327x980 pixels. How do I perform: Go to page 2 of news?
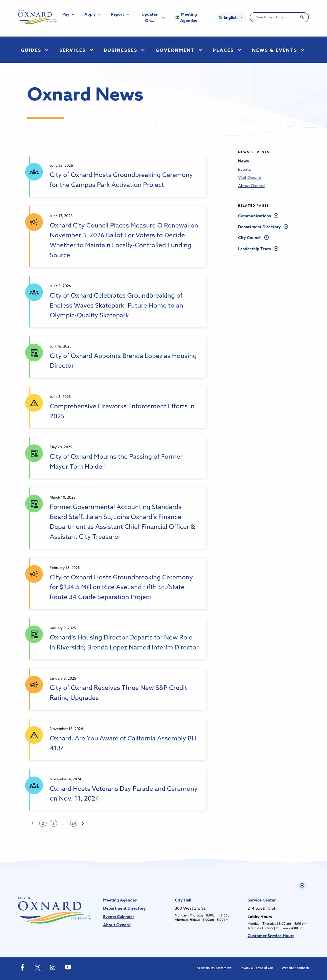coord(43,824)
